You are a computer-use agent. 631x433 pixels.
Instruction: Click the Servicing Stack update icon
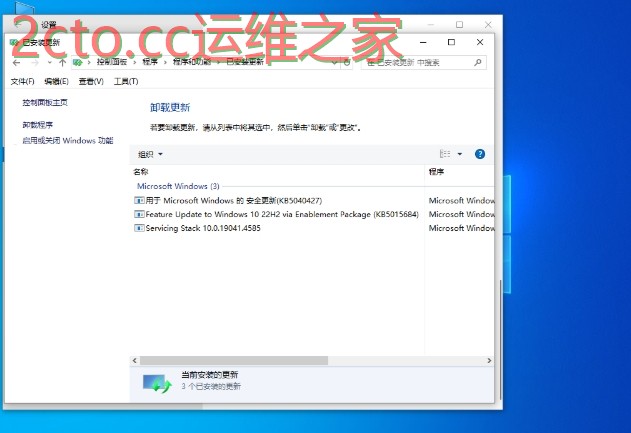coord(139,228)
